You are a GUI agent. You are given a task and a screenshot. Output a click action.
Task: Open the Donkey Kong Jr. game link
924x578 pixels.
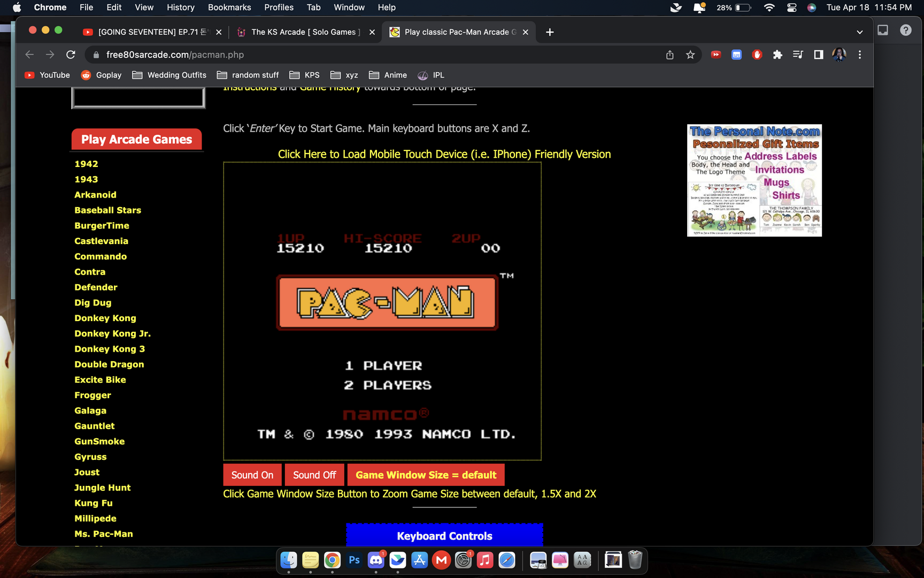tap(112, 333)
